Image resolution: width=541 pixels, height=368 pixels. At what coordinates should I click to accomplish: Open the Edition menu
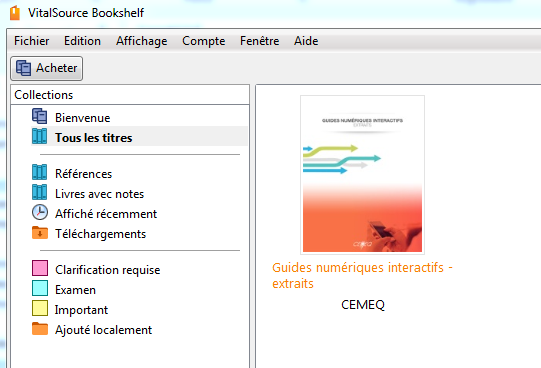point(82,41)
